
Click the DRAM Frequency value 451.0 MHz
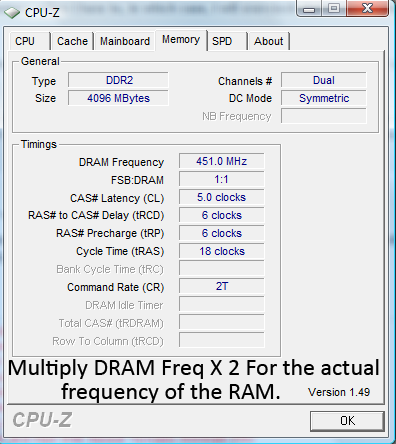tap(222, 161)
